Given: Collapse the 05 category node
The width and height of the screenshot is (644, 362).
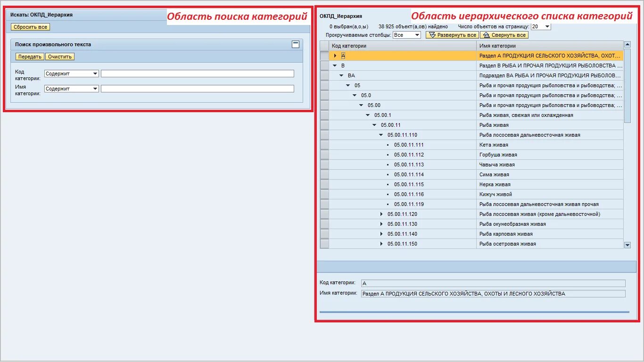Looking at the screenshot, I should pos(348,85).
